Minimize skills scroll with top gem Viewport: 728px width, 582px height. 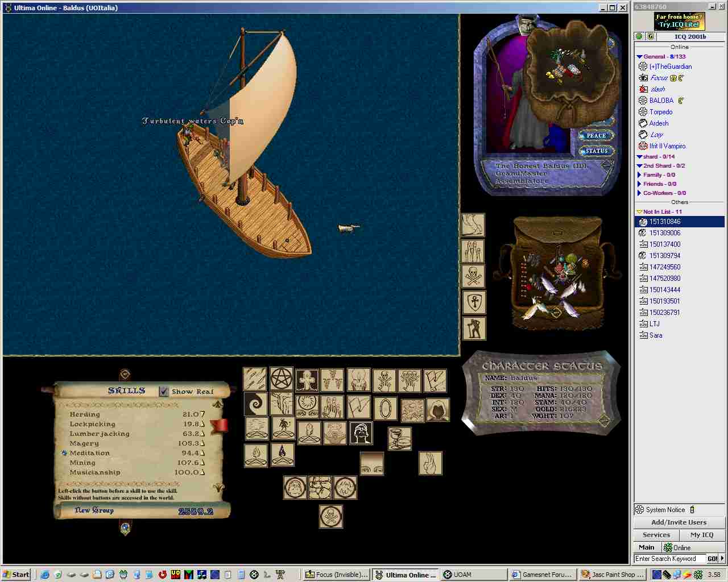pyautogui.click(x=125, y=374)
